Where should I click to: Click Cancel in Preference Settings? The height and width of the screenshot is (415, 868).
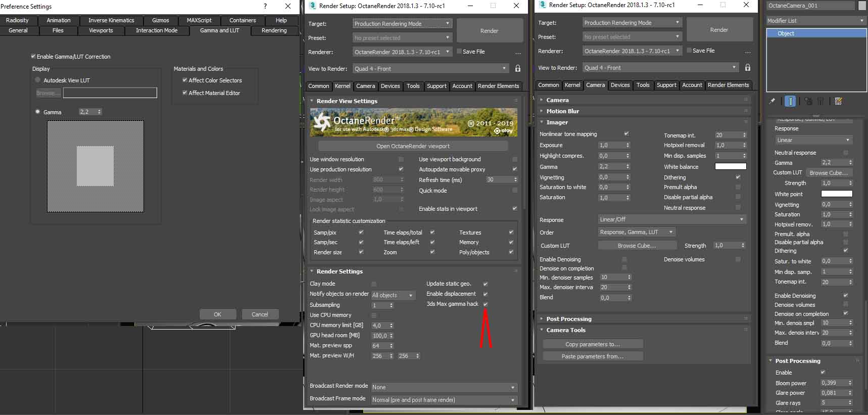click(260, 314)
